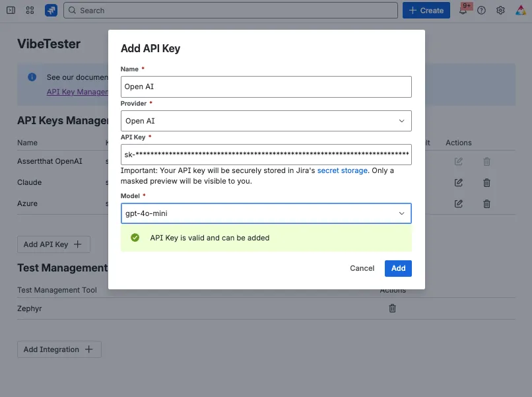The image size is (532, 397).
Task: Click the Search box
Action: (230, 10)
